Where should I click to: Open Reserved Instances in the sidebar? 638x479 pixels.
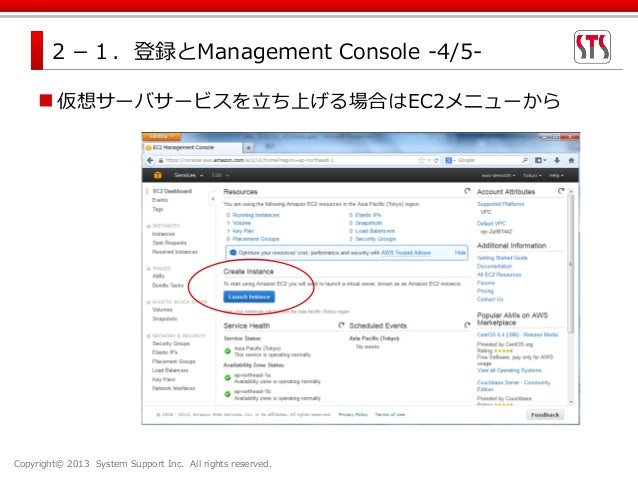(175, 252)
